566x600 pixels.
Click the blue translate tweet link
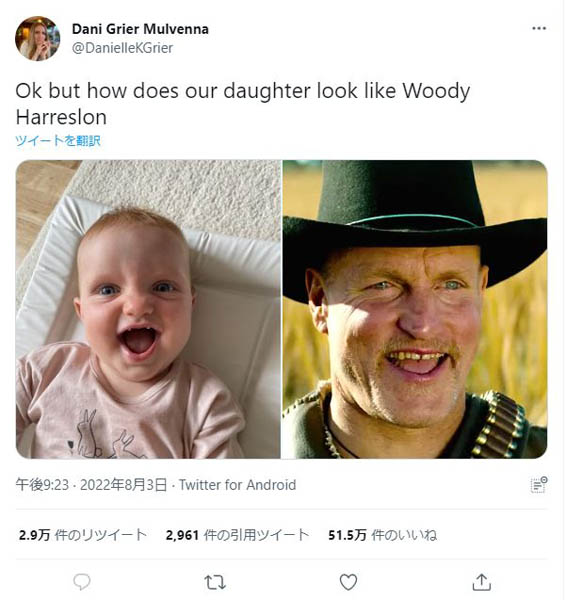point(58,140)
